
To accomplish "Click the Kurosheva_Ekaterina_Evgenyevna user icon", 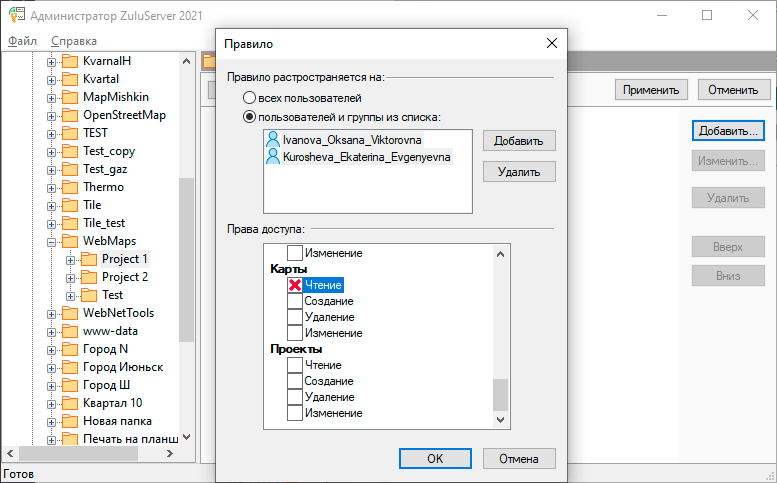I will point(273,157).
